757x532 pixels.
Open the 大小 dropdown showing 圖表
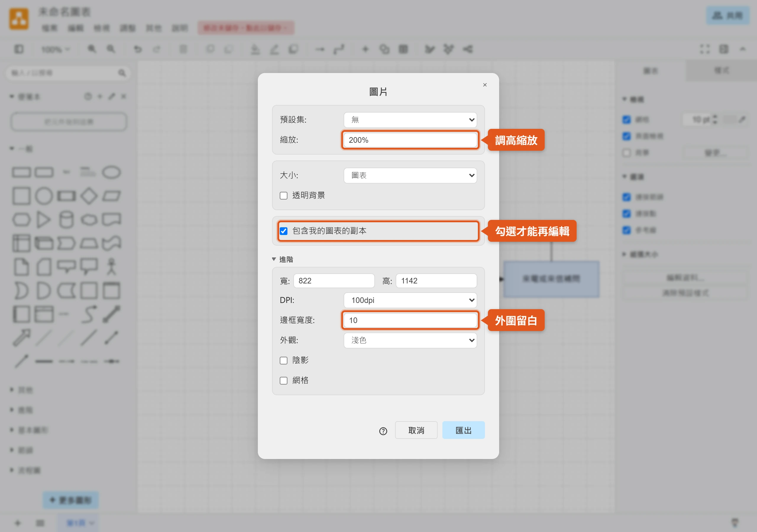(410, 175)
